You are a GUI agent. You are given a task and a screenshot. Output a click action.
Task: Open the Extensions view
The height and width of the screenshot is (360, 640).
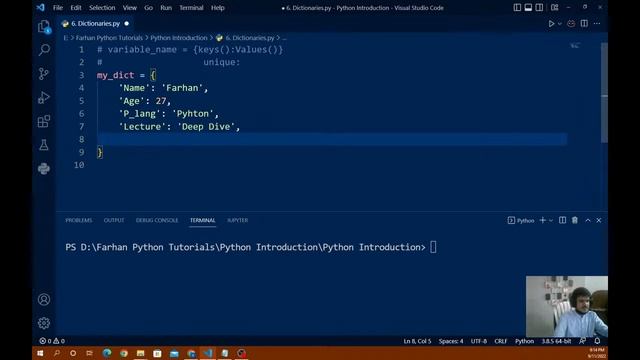click(x=44, y=121)
